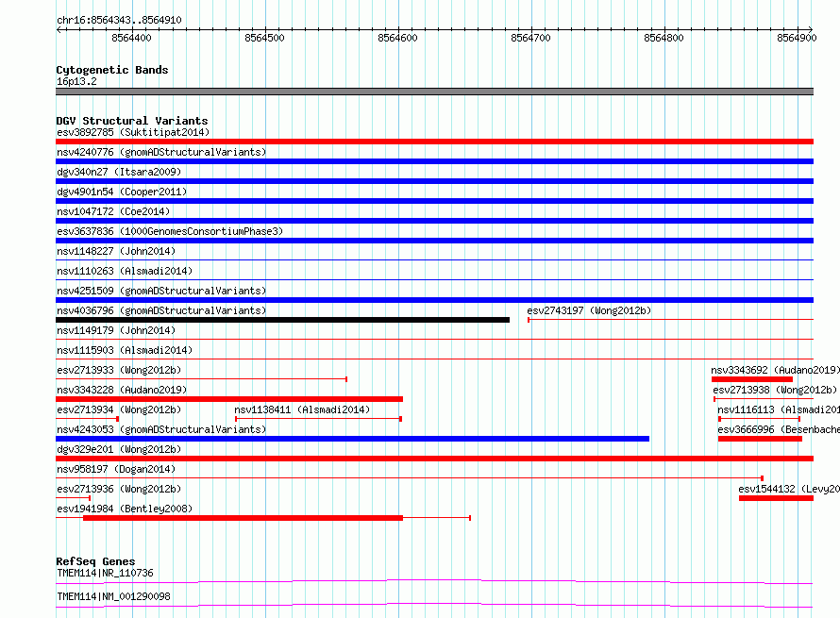The image size is (840, 618).
Task: Click the thick red nsv3343692 variant bar
Action: (752, 379)
